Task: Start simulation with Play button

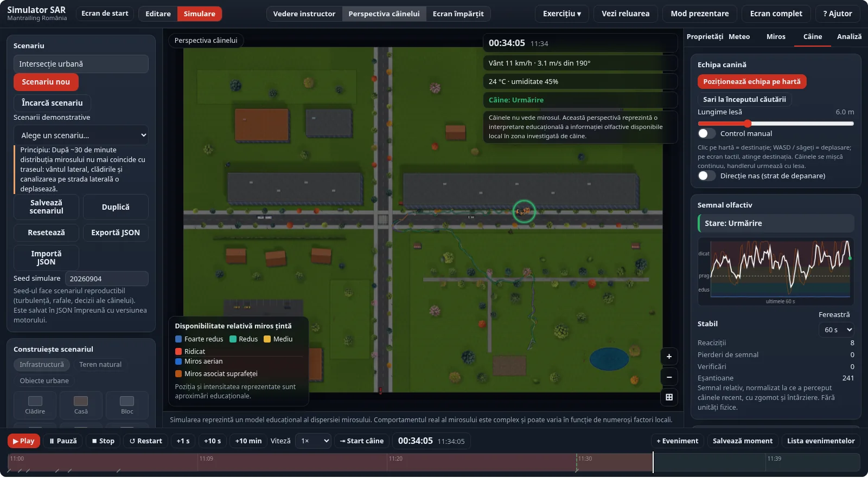Action: tap(23, 441)
